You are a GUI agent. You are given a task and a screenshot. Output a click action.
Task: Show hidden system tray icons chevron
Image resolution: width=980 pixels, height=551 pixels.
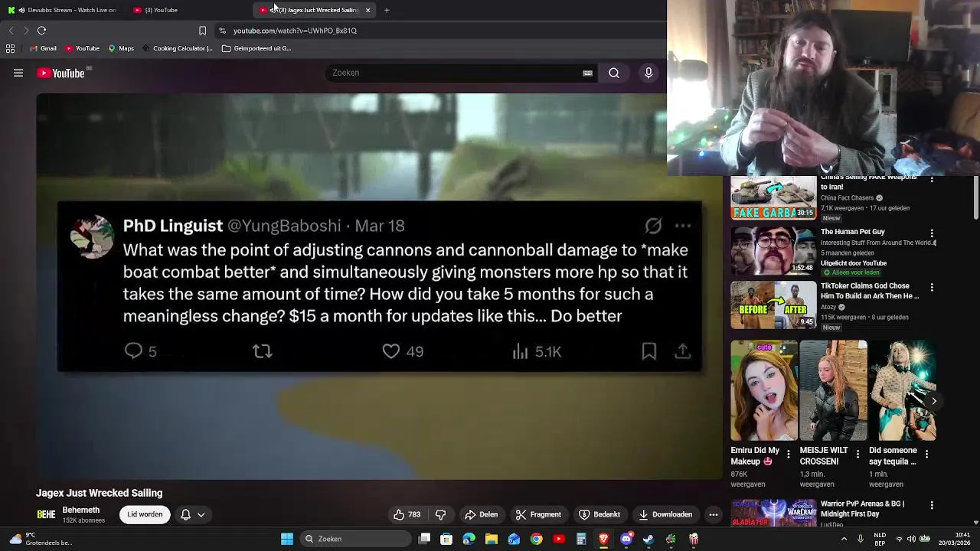[844, 539]
